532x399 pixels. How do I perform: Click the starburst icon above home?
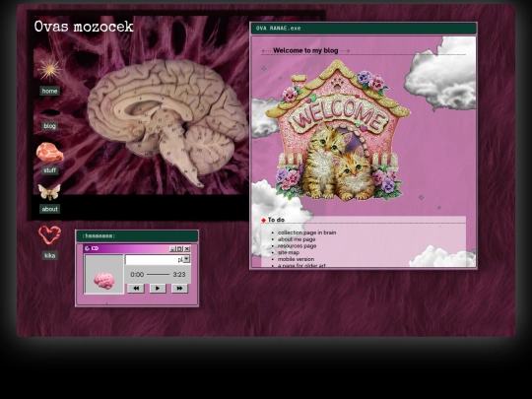click(49, 70)
